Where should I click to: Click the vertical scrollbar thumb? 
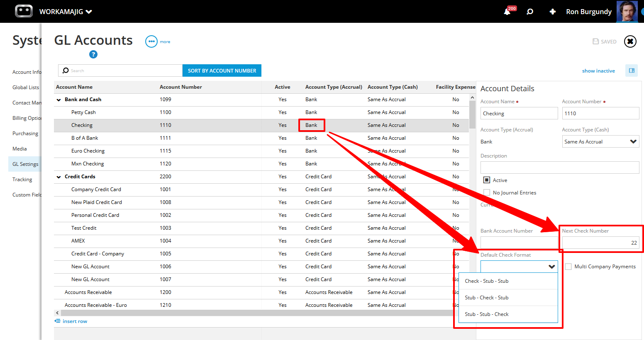point(472,115)
